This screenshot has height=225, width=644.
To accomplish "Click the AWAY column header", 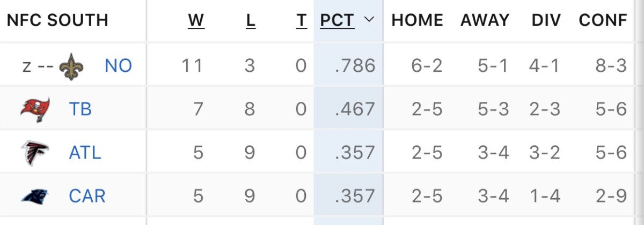I will pos(485,20).
